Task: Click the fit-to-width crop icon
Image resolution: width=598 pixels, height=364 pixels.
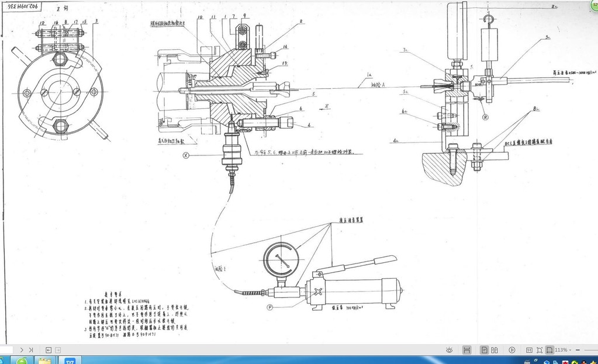Action: tap(549, 350)
